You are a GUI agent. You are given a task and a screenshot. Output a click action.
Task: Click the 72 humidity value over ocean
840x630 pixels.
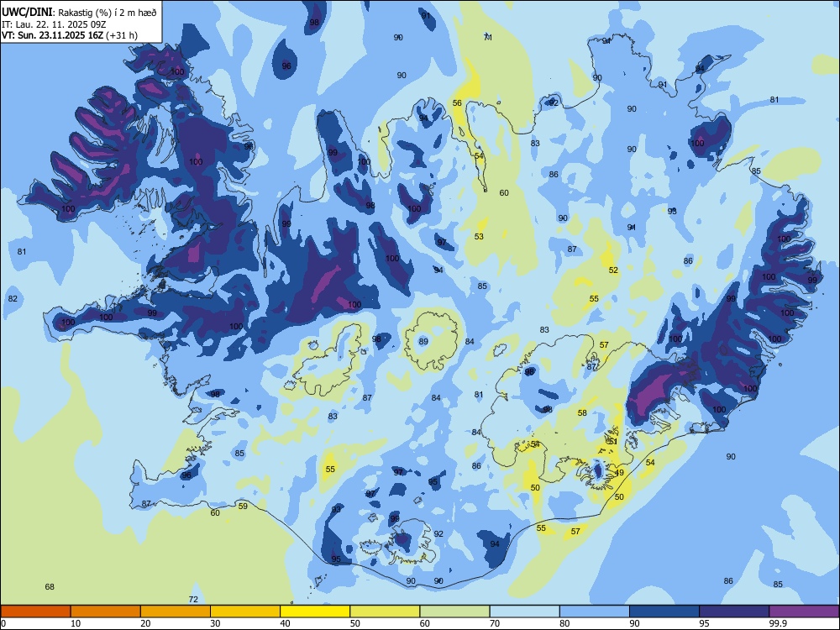[193, 600]
